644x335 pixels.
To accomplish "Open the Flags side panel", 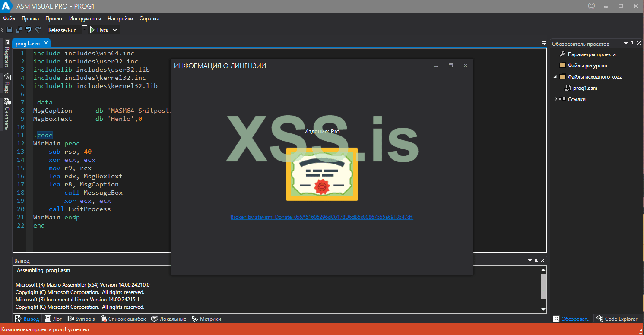I will tap(7, 83).
